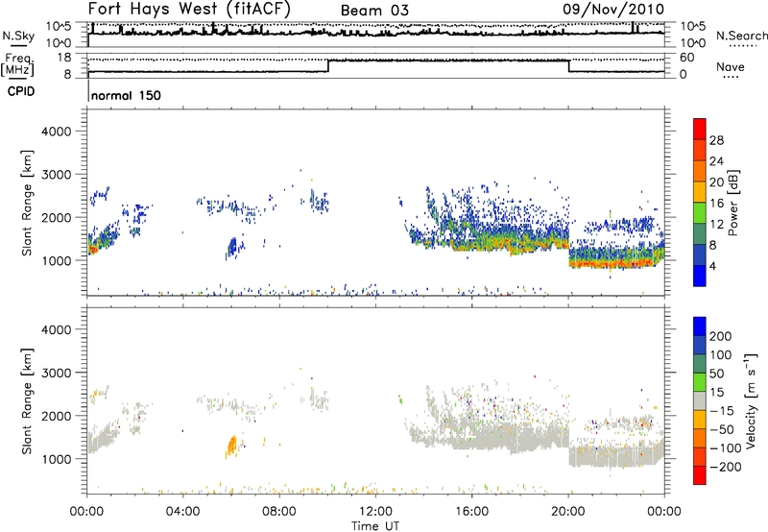Select the "Freq. [MHz]" label

tap(17, 65)
